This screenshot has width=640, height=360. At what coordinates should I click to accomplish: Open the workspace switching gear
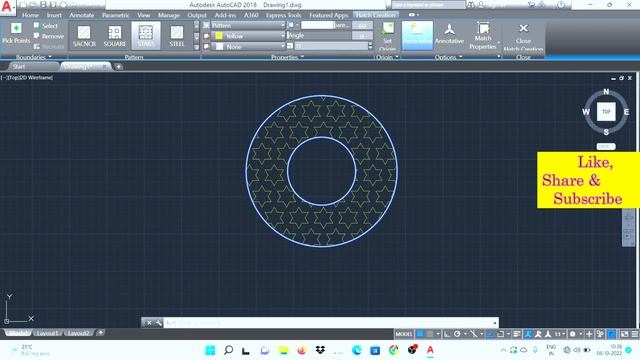click(x=572, y=334)
